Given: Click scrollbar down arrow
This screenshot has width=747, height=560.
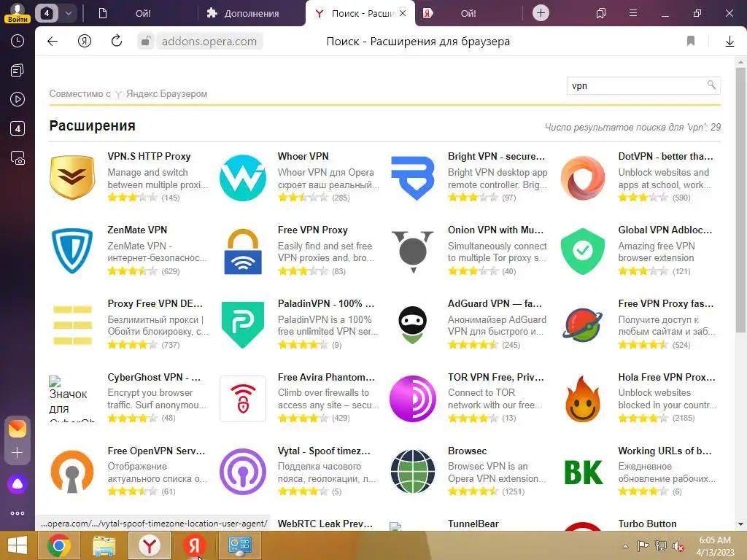Looking at the screenshot, I should [x=740, y=524].
